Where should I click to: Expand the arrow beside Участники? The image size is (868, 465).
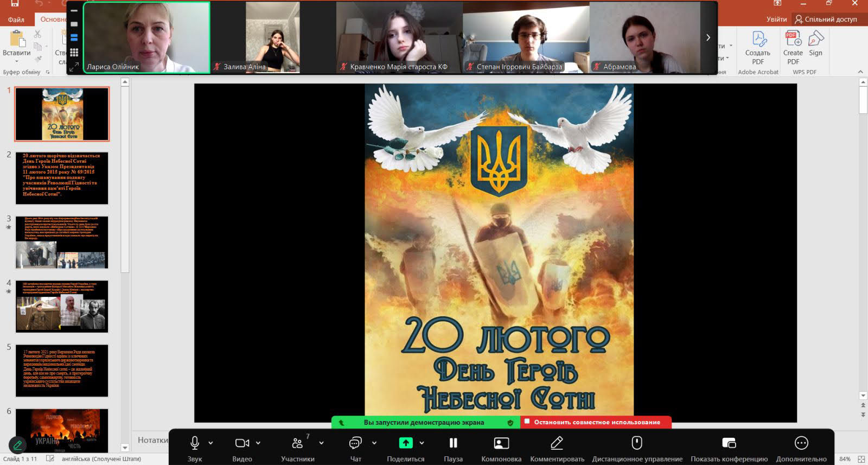tap(321, 443)
